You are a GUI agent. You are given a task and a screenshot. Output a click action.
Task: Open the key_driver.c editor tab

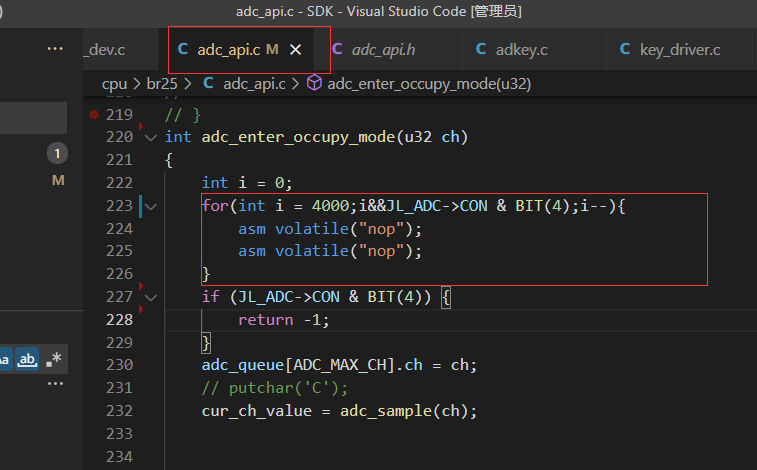click(680, 49)
